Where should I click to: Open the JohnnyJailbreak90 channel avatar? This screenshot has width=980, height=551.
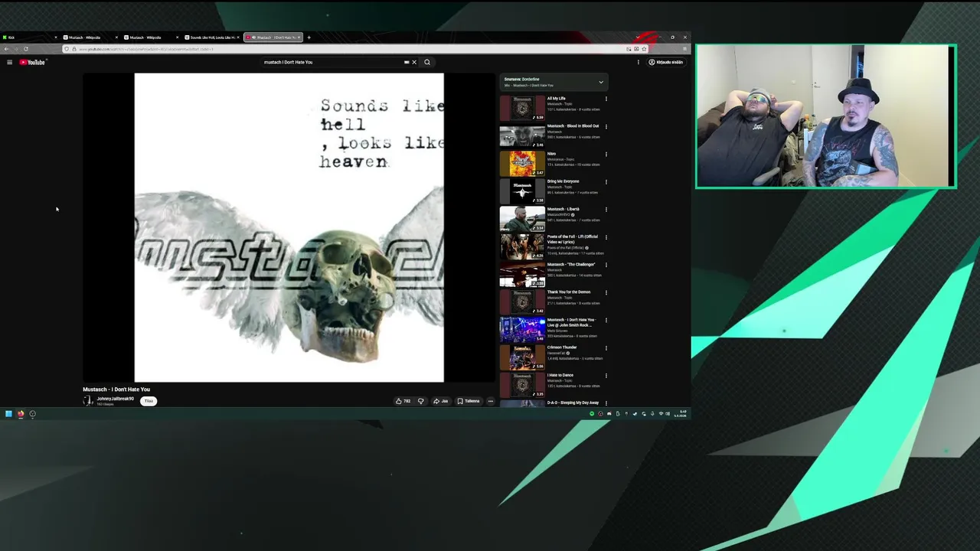[88, 401]
